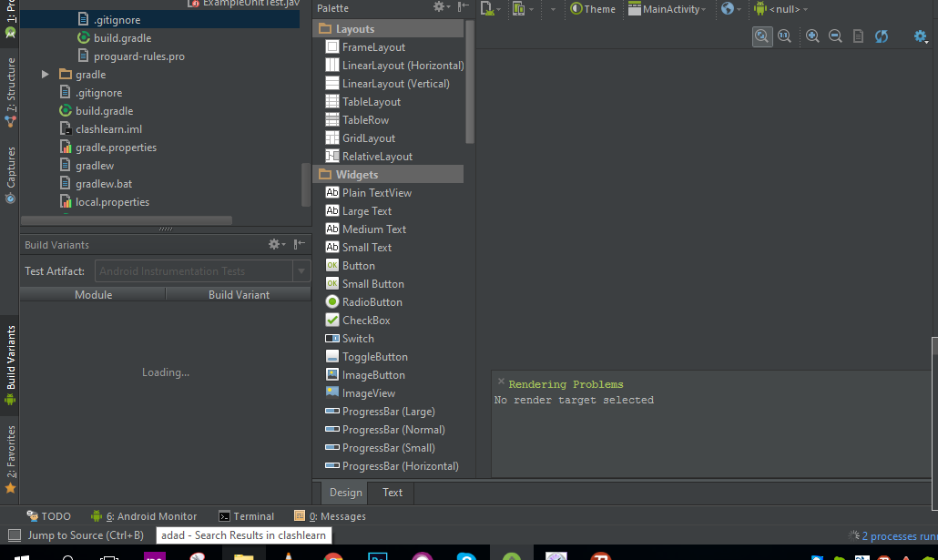Open the Palette gear settings menu
Screen dimensions: 938x560
click(441, 7)
